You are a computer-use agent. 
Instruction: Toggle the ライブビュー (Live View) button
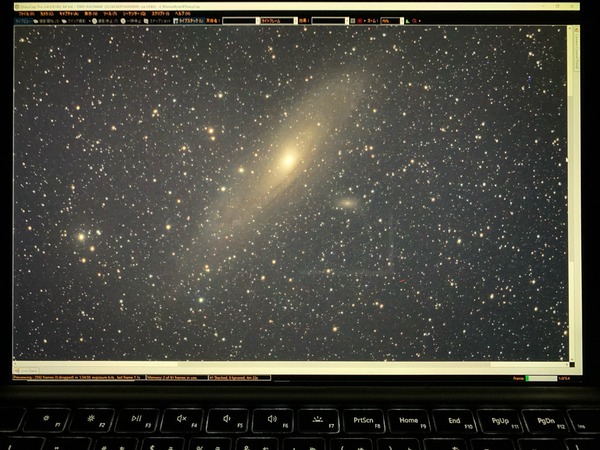23,21
